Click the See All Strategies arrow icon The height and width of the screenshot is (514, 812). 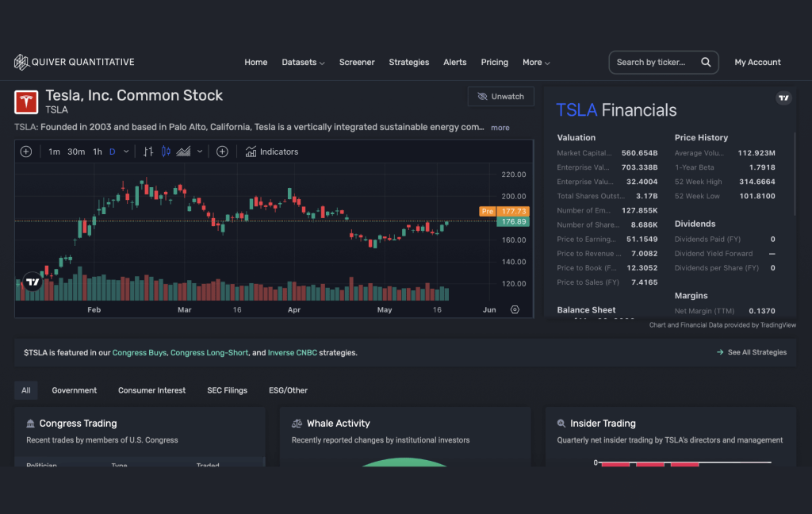[720, 352]
